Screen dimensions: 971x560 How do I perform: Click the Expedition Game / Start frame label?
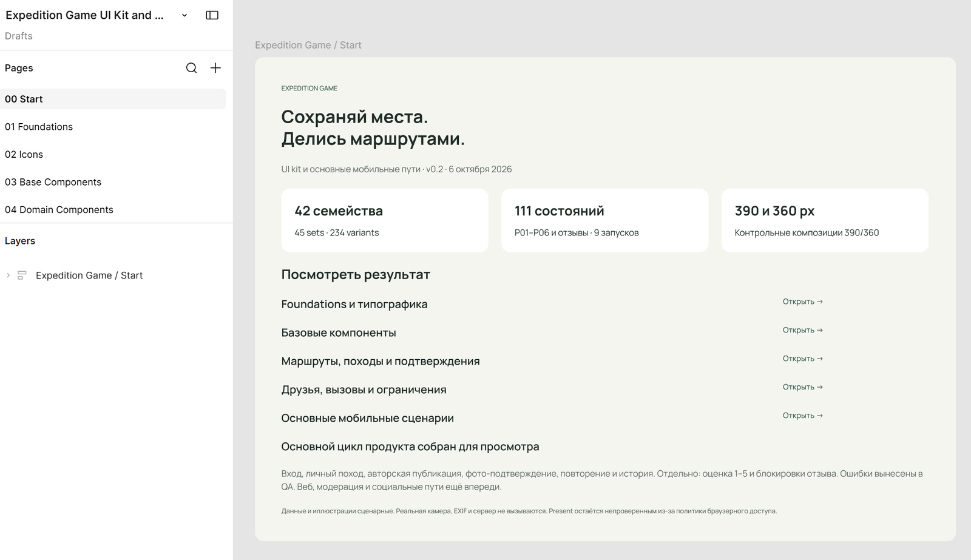point(308,45)
